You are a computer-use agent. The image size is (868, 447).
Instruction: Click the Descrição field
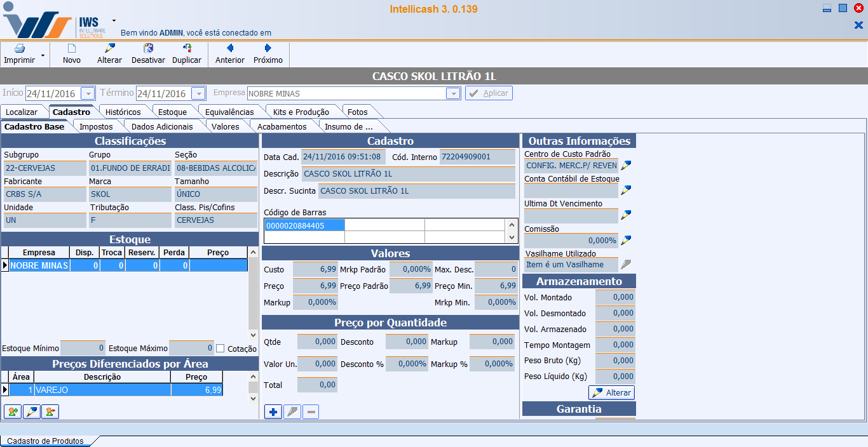coord(408,174)
